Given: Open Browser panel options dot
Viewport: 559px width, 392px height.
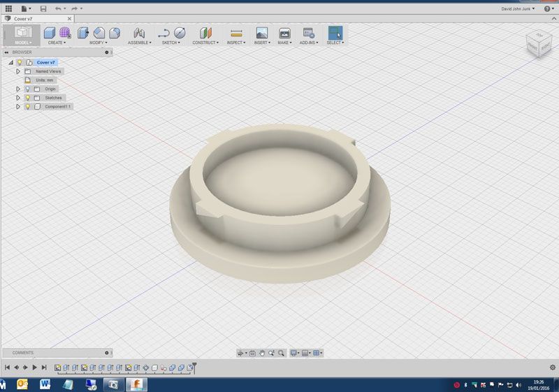Looking at the screenshot, I should pyautogui.click(x=107, y=52).
